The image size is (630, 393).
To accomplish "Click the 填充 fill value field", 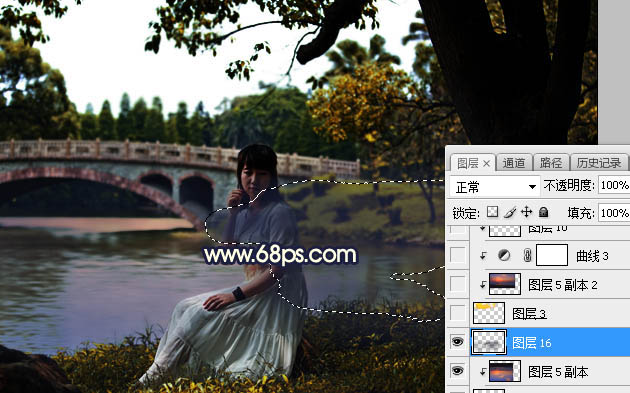I will pos(614,213).
